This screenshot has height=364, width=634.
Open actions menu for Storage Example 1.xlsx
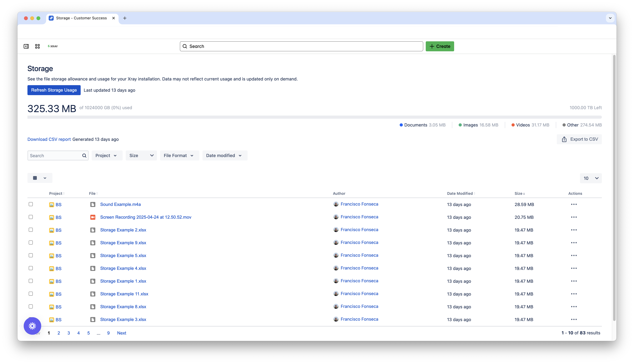click(x=574, y=281)
